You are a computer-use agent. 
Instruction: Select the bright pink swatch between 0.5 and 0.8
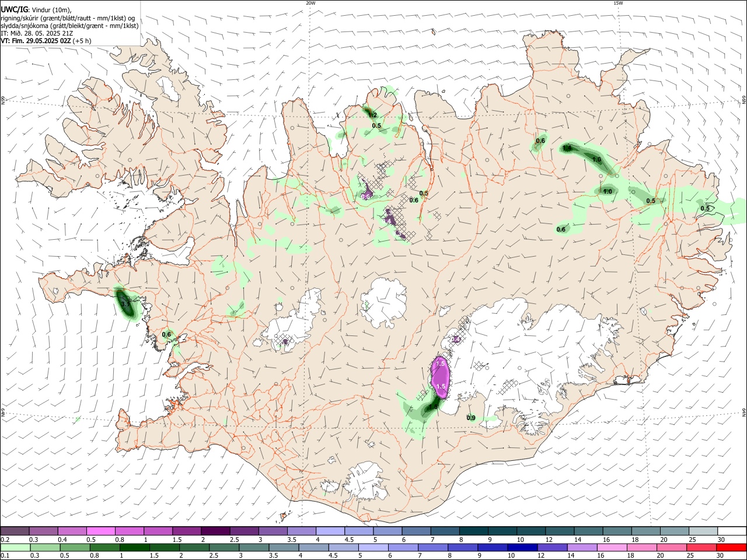coord(100,531)
